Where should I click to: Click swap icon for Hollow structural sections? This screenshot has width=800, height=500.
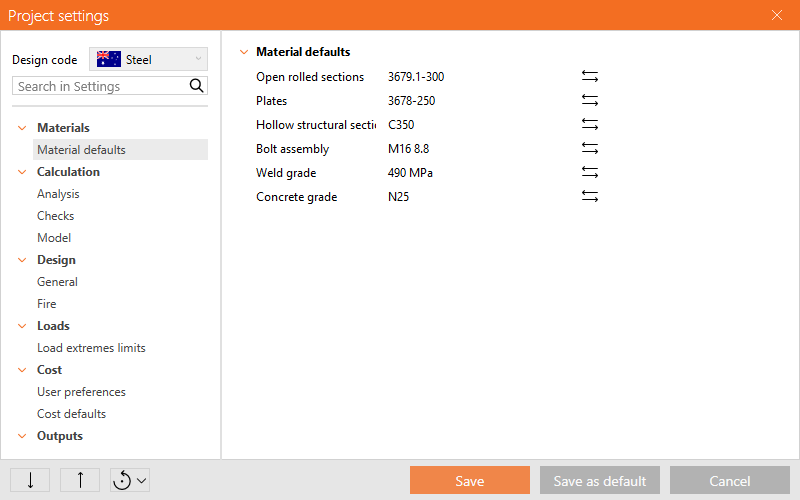click(590, 125)
